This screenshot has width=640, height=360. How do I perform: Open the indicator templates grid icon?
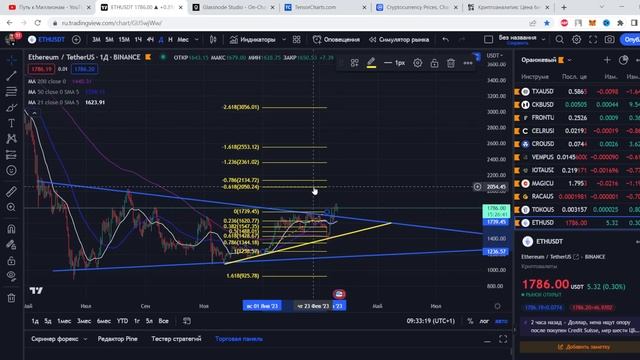click(x=297, y=40)
